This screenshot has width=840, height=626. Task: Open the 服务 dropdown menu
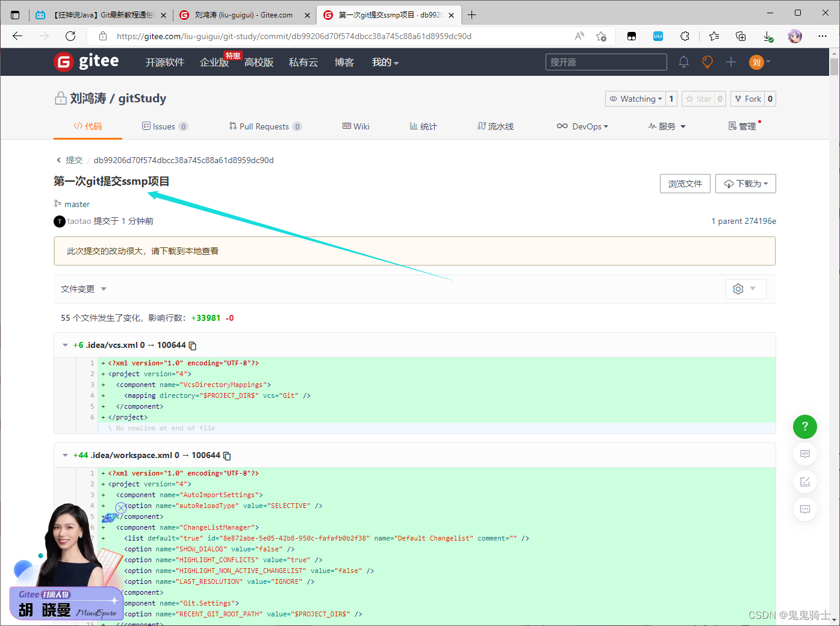pyautogui.click(x=667, y=126)
